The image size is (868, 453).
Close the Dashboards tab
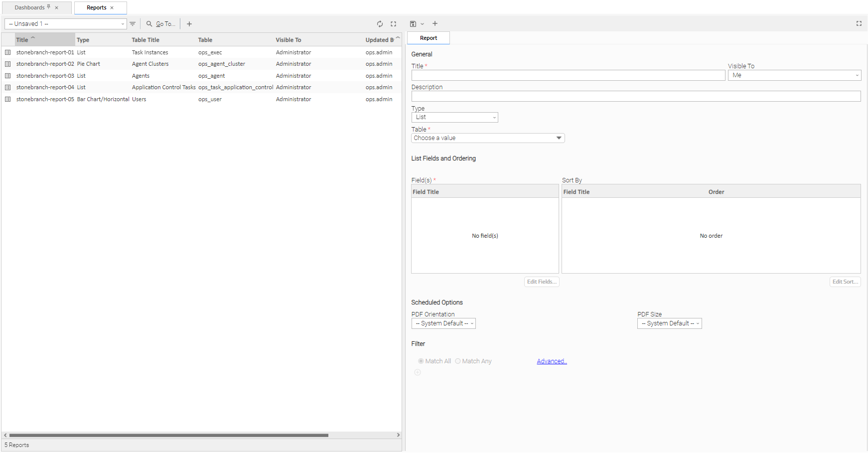point(57,8)
